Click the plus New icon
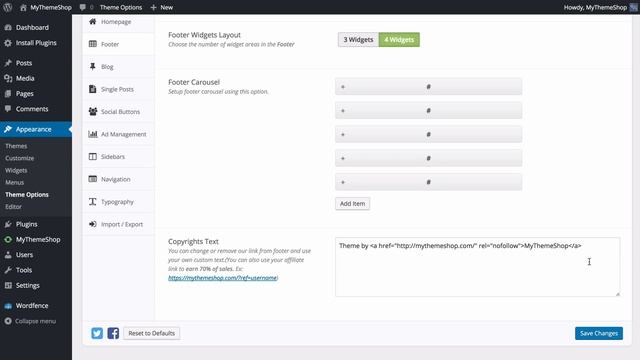Screen dimensions: 640x360 [153, 7]
